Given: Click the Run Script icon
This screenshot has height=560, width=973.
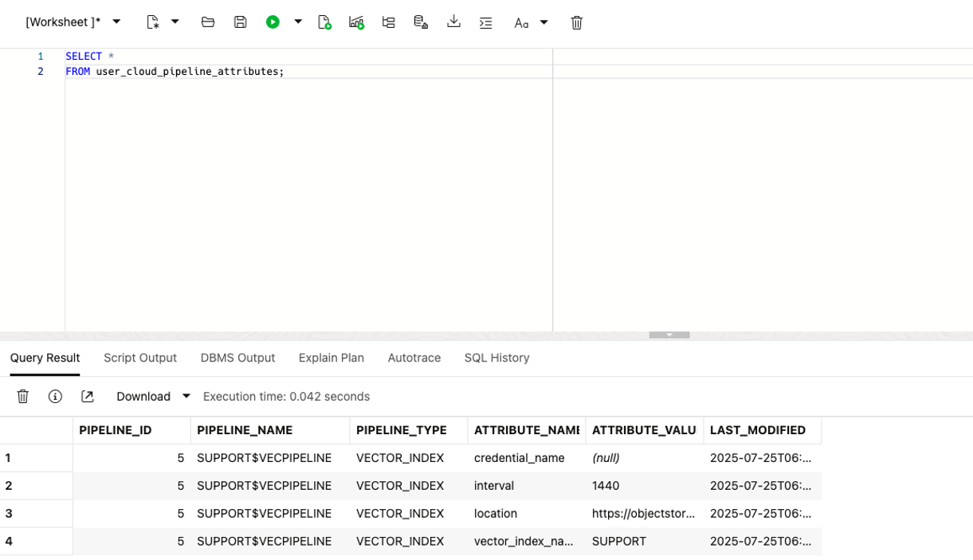Looking at the screenshot, I should (x=324, y=22).
